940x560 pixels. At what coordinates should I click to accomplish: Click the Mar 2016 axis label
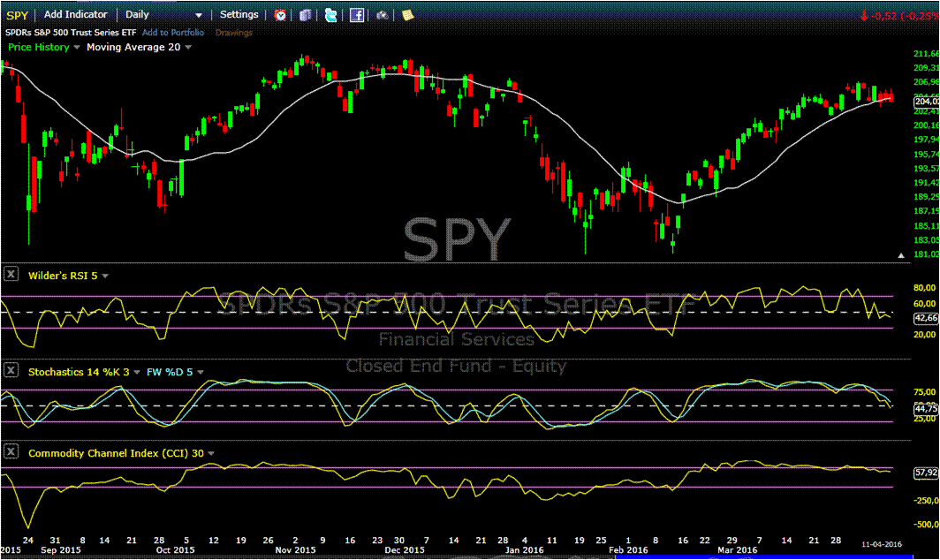[737, 549]
